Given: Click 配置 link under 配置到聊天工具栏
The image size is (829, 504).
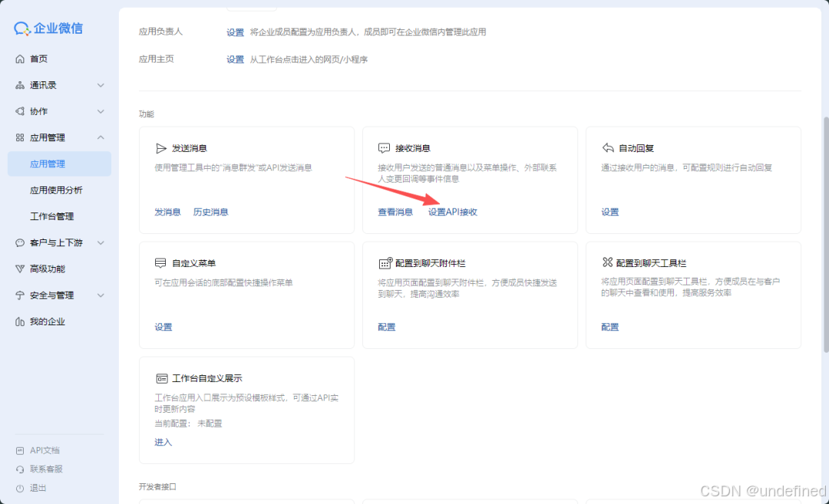Looking at the screenshot, I should 610,327.
